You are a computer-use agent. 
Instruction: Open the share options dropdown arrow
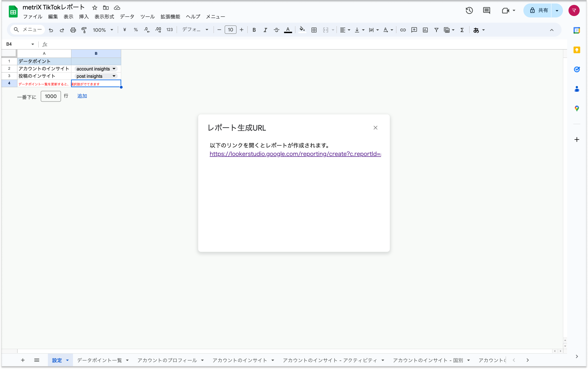point(557,10)
